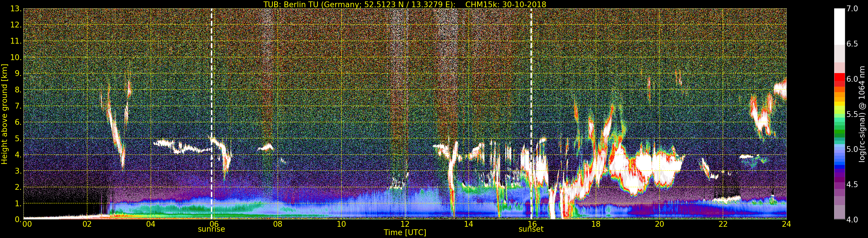The width and height of the screenshot is (868, 238).
Task: Click the '0.' height axis tick label
Action: coord(18,220)
